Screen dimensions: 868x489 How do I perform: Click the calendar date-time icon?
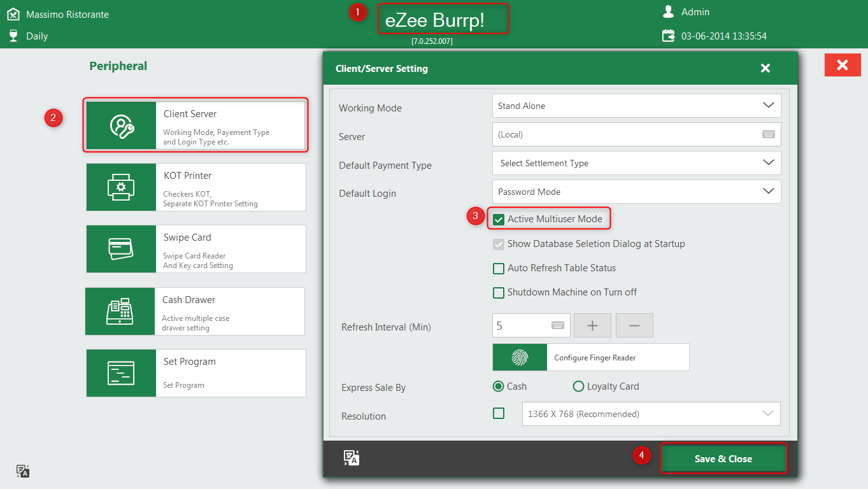(x=668, y=36)
